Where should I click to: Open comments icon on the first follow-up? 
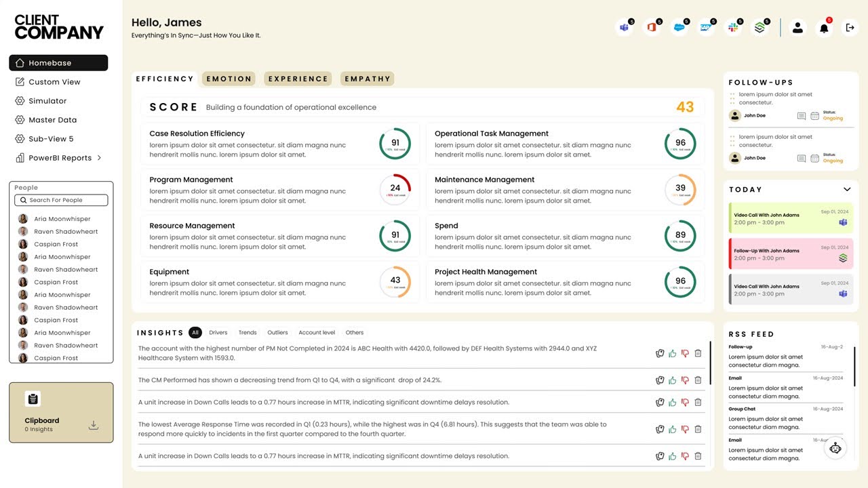[x=802, y=116]
